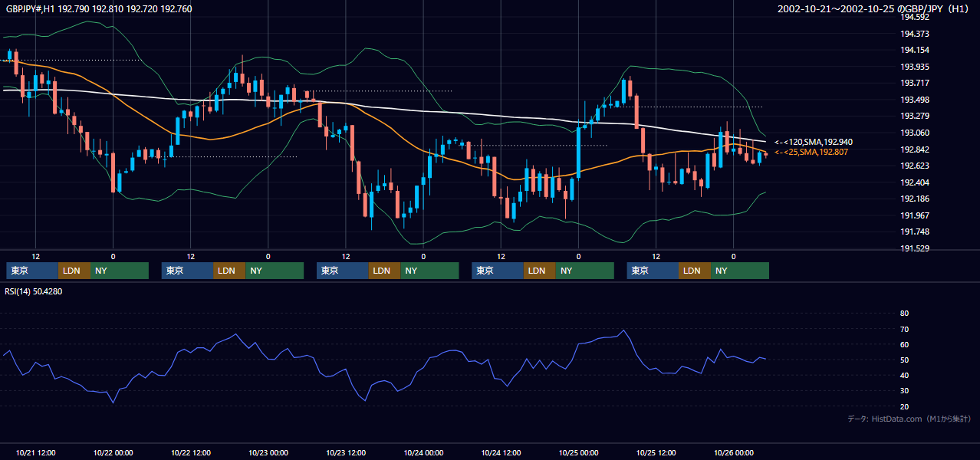
Task: Click the 10/24 12:00 date label
Action: tap(501, 452)
